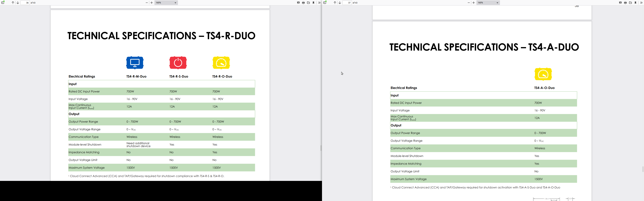Start presentation mode in left viewer
Screen dimensions: 644x201
tap(298, 3)
